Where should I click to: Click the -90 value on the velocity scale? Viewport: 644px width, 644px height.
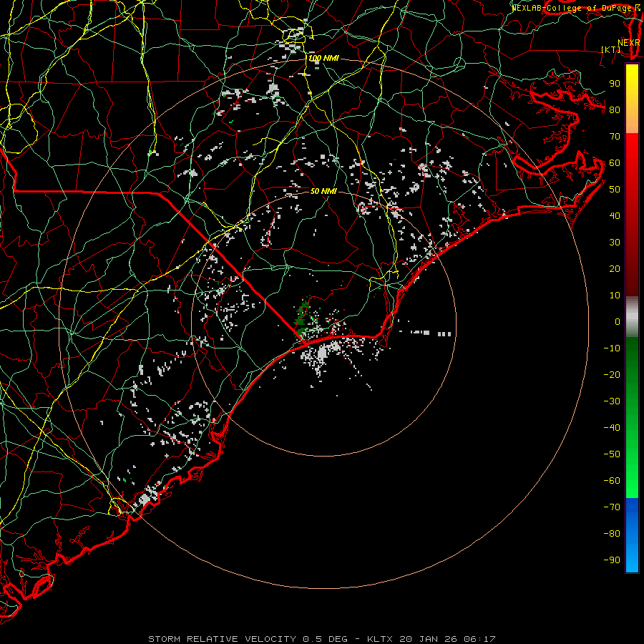coord(612,560)
